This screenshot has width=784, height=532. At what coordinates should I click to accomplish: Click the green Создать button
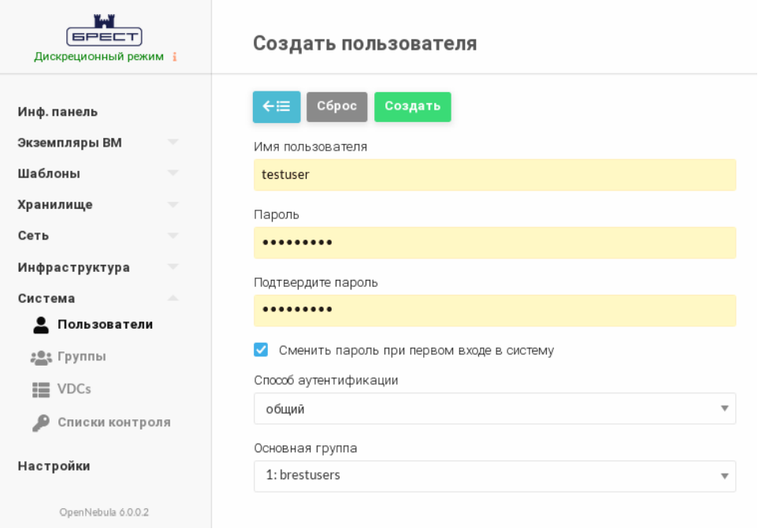tap(413, 106)
